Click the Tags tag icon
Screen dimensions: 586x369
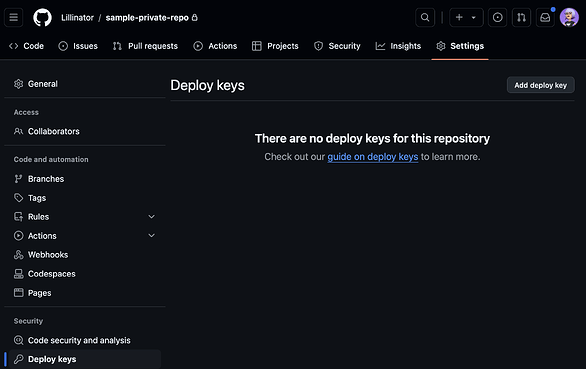(18, 198)
